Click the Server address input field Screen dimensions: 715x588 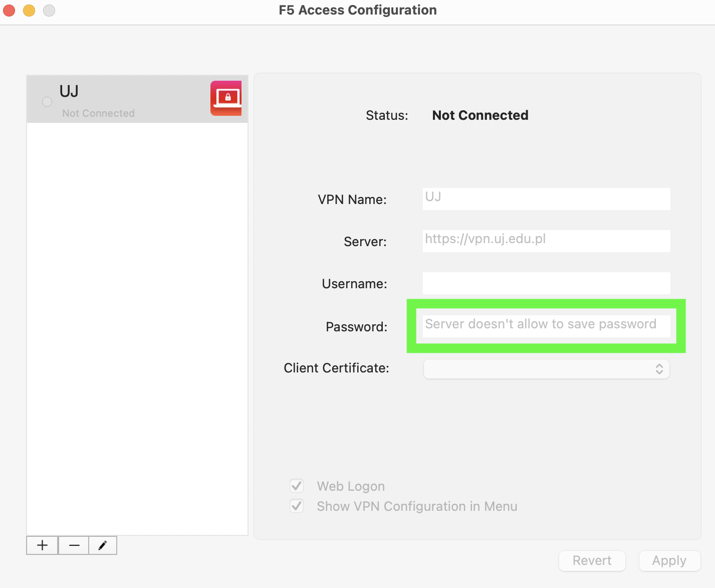(x=547, y=241)
